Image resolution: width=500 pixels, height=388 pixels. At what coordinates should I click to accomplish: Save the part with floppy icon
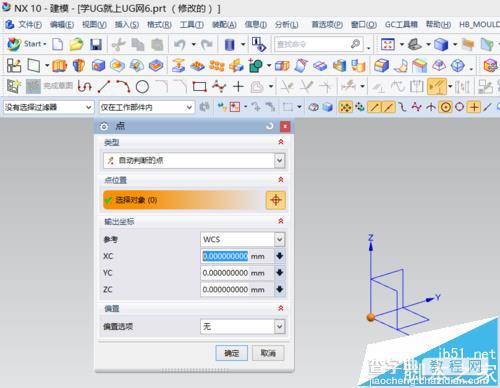96,44
